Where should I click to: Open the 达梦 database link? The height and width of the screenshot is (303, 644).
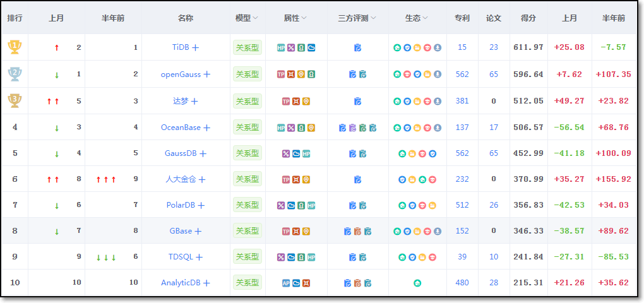[x=181, y=101]
